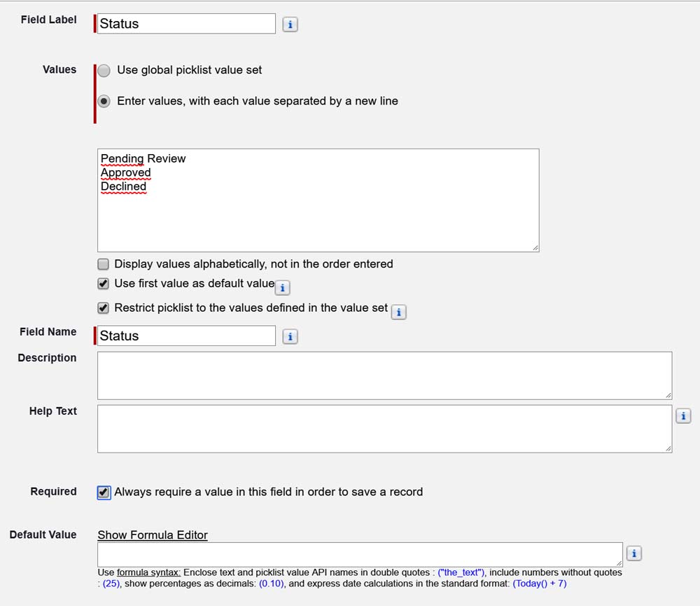Uncheck Restrict picklist to defined values

click(x=104, y=308)
